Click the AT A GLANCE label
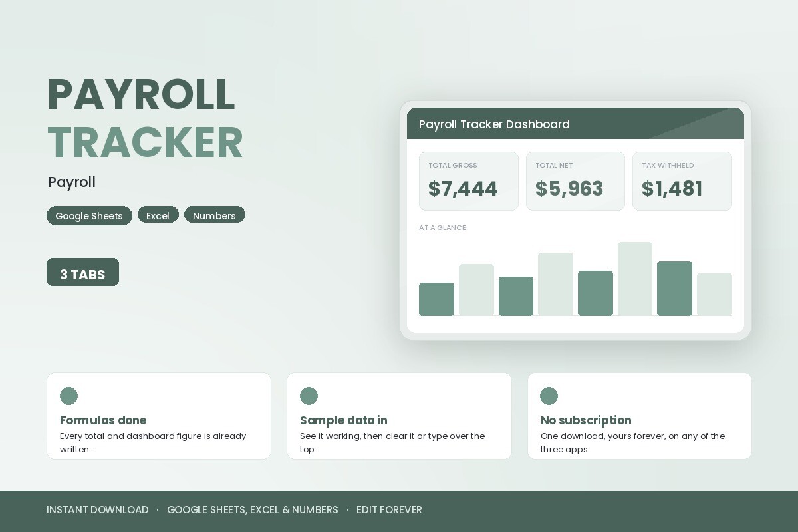The image size is (798, 532). coord(442,227)
